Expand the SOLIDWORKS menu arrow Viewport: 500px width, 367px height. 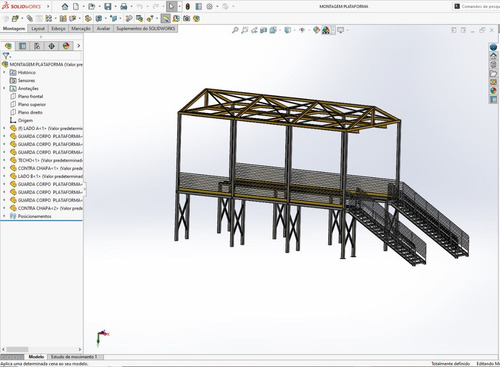(x=48, y=6)
